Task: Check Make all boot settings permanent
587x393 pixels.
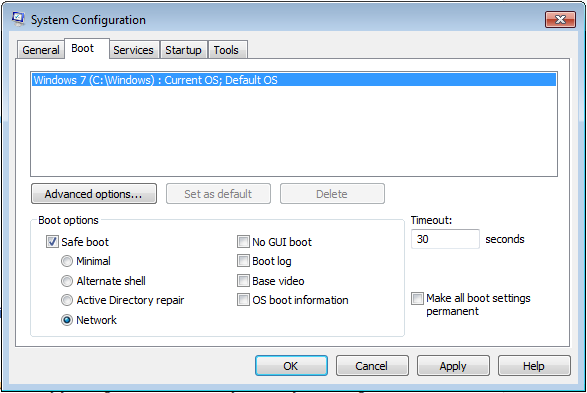Action: (x=417, y=299)
